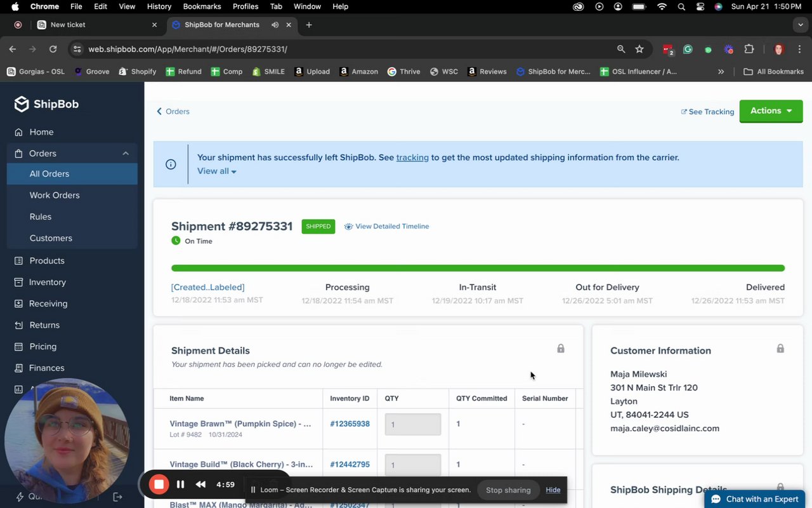Open Pricing in sidebar
812x508 pixels.
pos(43,347)
